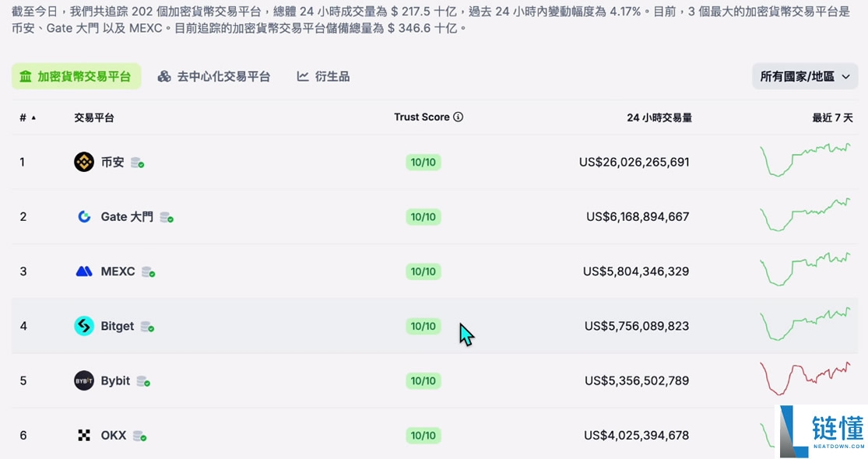The width and height of the screenshot is (868, 459).
Task: Click the reserves badge icon beside 币安
Action: point(137,163)
